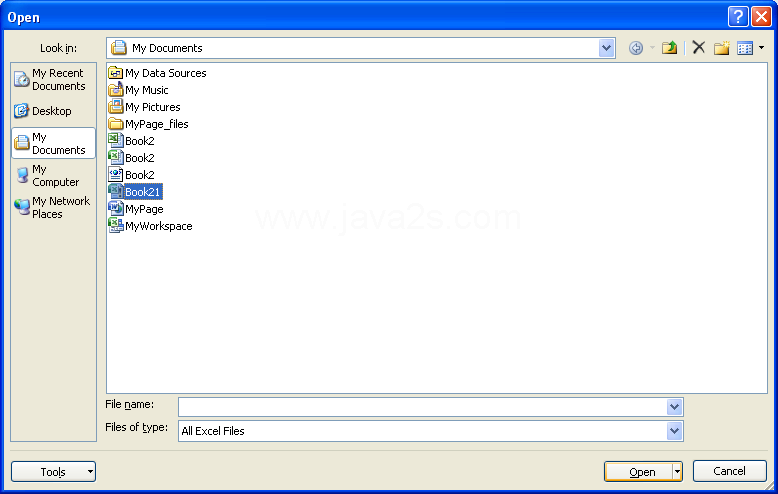Click the My Music name text
The width and height of the screenshot is (778, 494).
(147, 90)
